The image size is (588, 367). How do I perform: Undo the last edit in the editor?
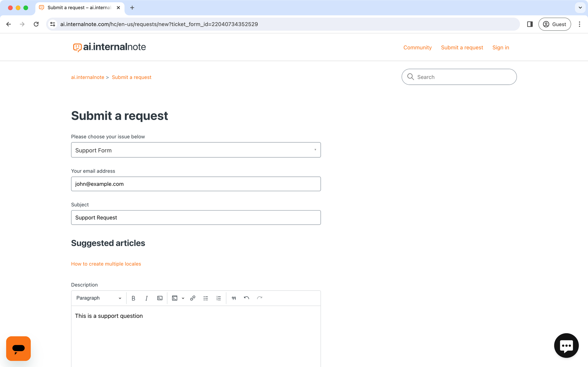click(246, 298)
